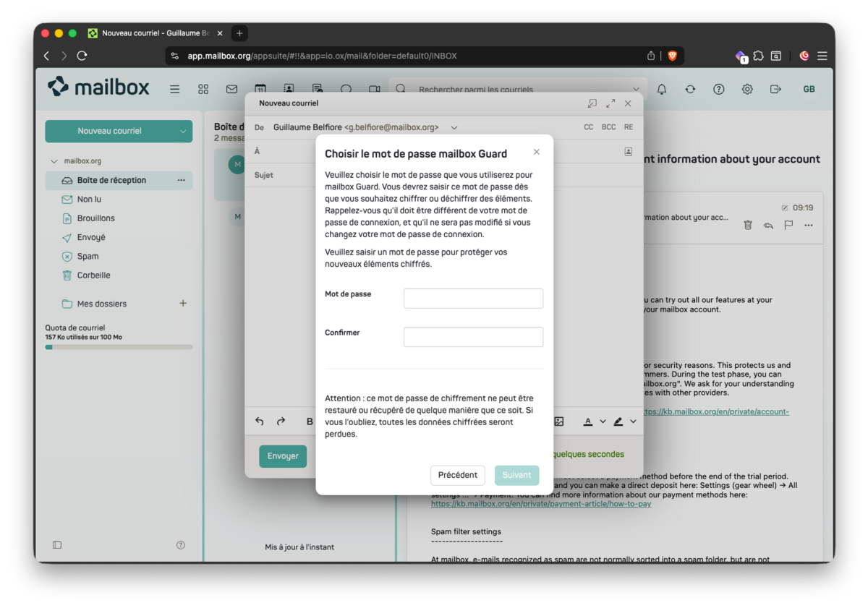Open help icon at sidebar bottom

point(181,545)
